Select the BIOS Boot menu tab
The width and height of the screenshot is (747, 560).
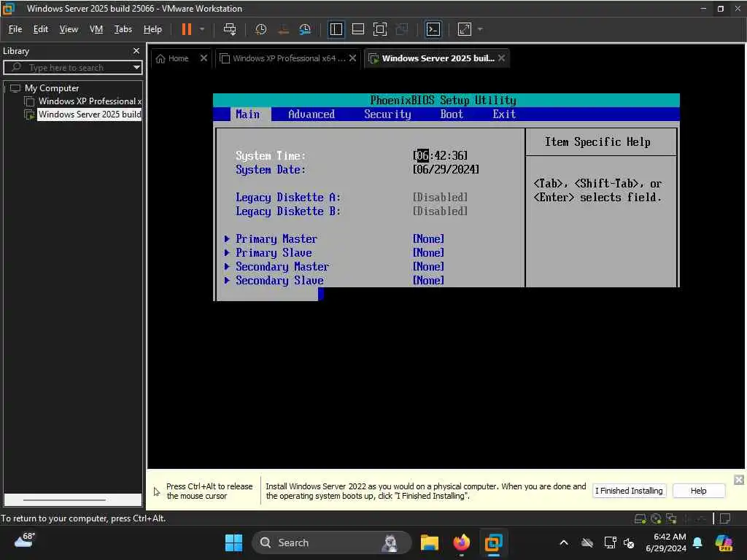tap(451, 114)
